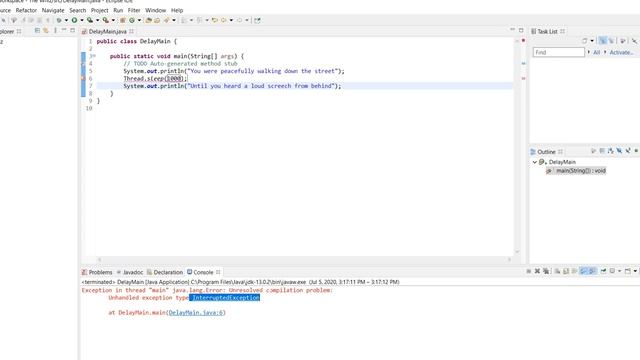Viewport: 640px width, 360px height.
Task: Click the Open Task icon in toolbar
Action: coord(157,20)
